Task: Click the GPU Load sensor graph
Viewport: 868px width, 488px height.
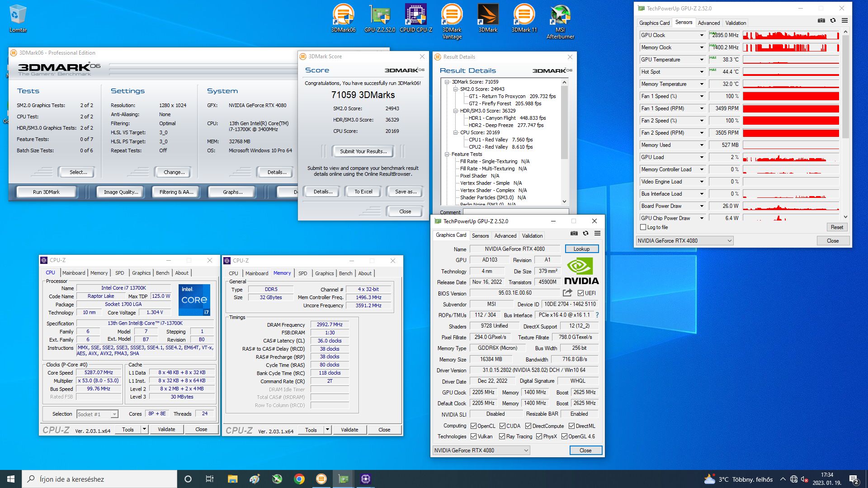Action: coord(791,157)
